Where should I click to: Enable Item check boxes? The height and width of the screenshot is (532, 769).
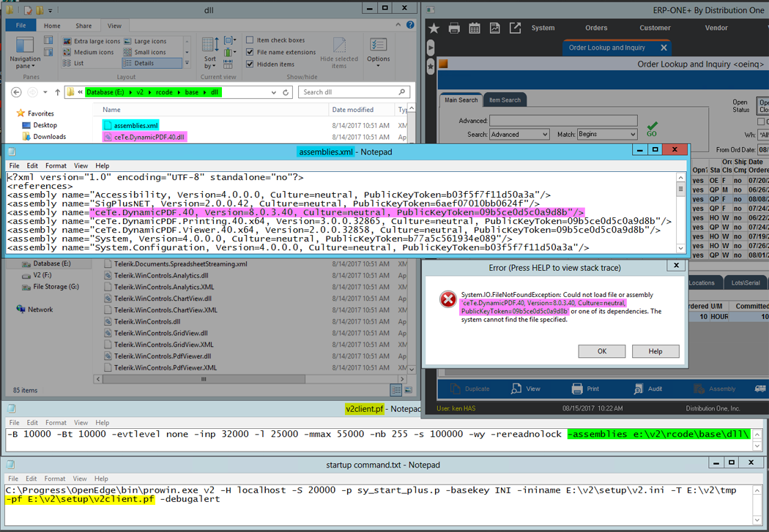pos(250,40)
